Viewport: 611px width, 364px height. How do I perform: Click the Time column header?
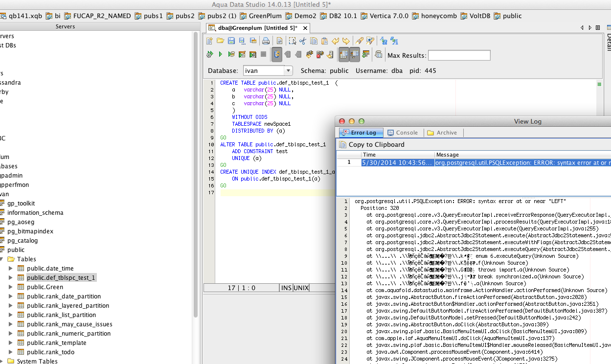coord(398,155)
